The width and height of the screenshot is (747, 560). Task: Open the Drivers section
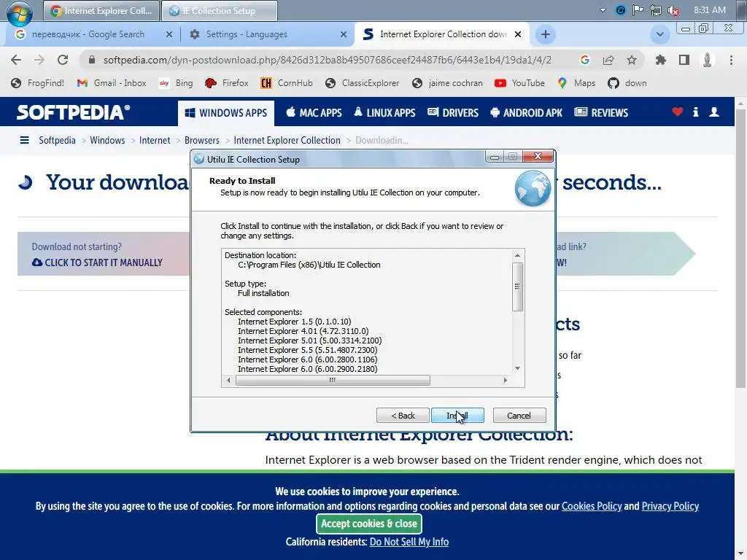tap(452, 113)
